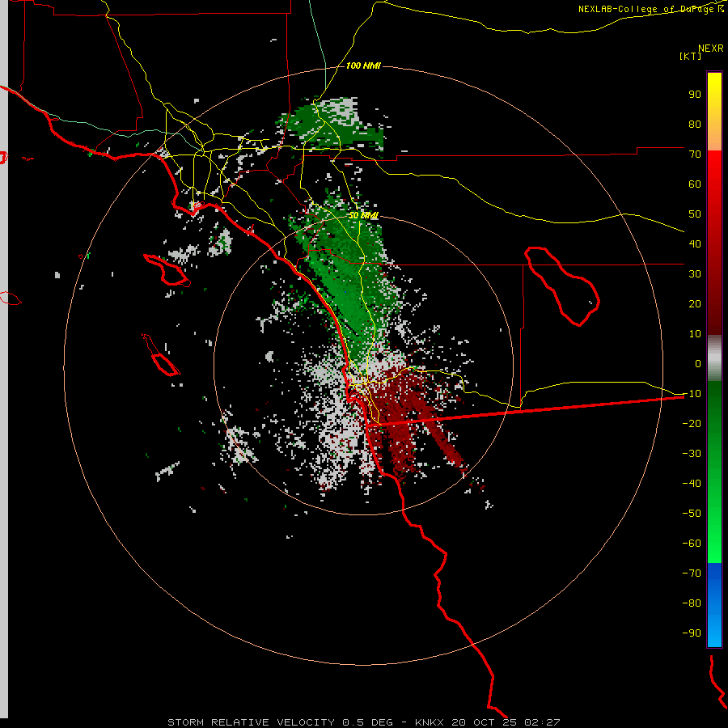Image resolution: width=728 pixels, height=728 pixels.
Task: Click the -60 value on velocity scale
Action: (692, 544)
